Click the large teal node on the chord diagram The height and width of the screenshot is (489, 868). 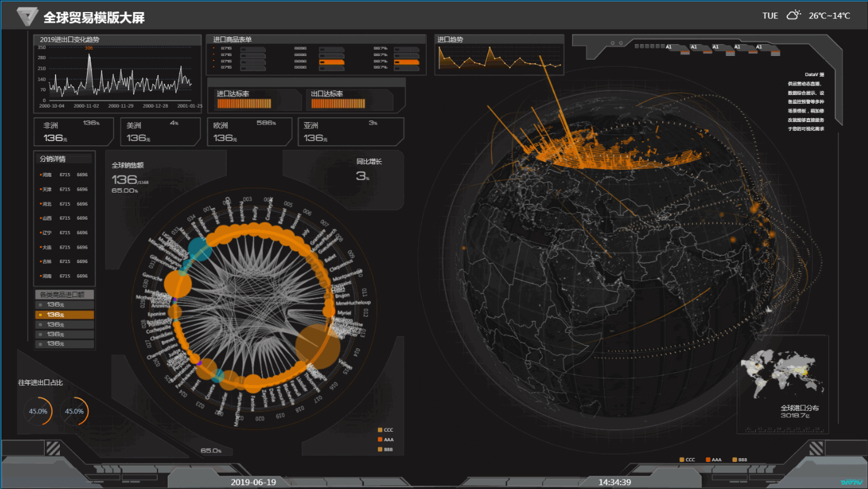200,250
